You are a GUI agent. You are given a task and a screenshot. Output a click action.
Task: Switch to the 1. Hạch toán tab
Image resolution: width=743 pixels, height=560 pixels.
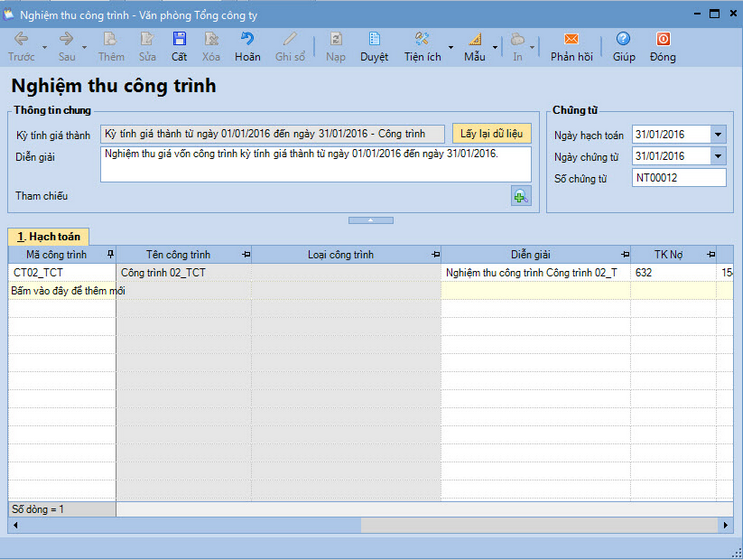point(48,236)
